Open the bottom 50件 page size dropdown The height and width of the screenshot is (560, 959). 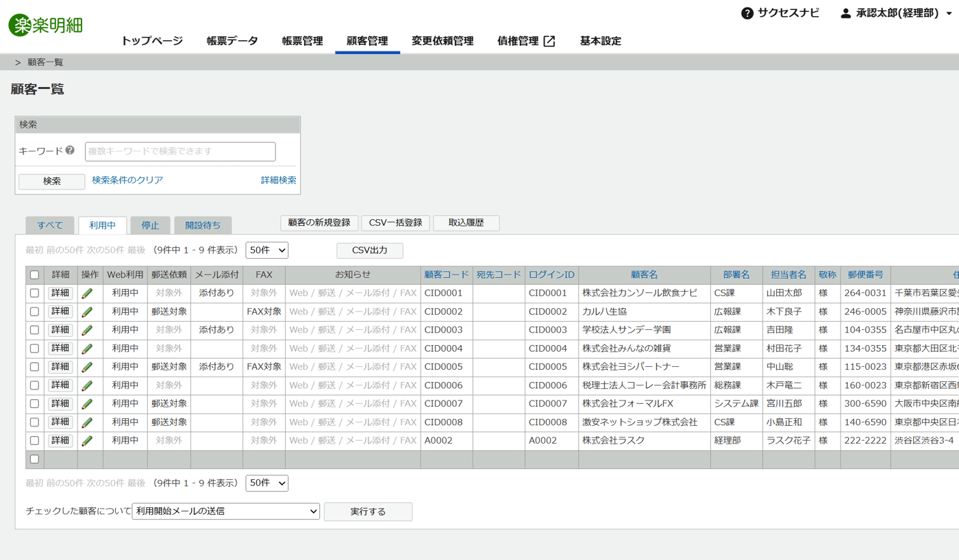[x=267, y=483]
